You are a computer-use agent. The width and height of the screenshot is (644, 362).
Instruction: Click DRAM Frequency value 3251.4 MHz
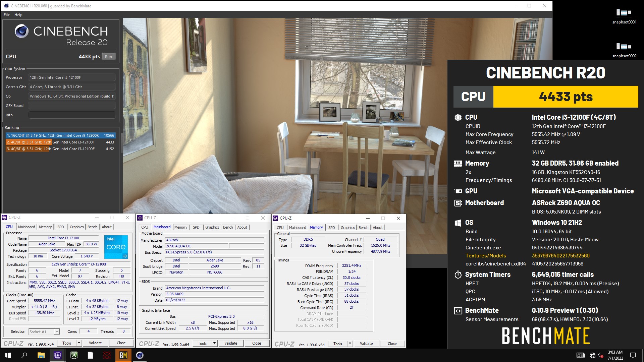352,265
